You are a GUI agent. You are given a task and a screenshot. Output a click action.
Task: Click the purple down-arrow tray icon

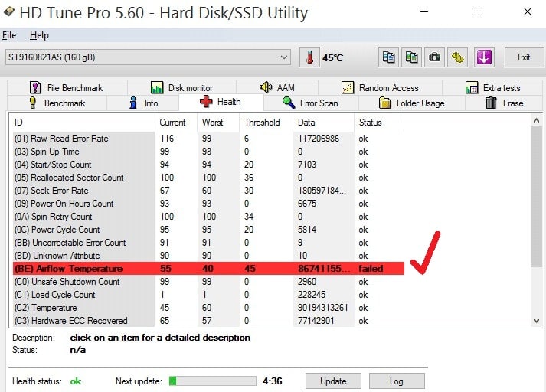[x=484, y=57]
